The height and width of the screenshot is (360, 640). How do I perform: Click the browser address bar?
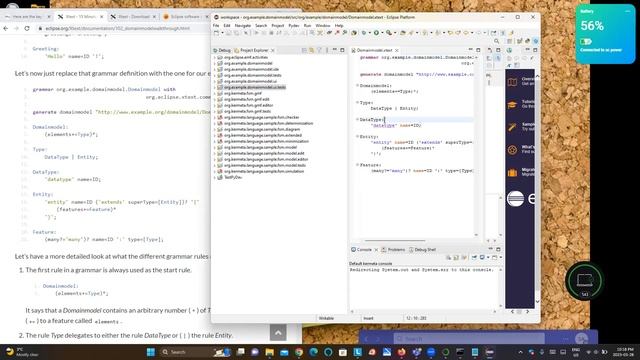point(122,29)
